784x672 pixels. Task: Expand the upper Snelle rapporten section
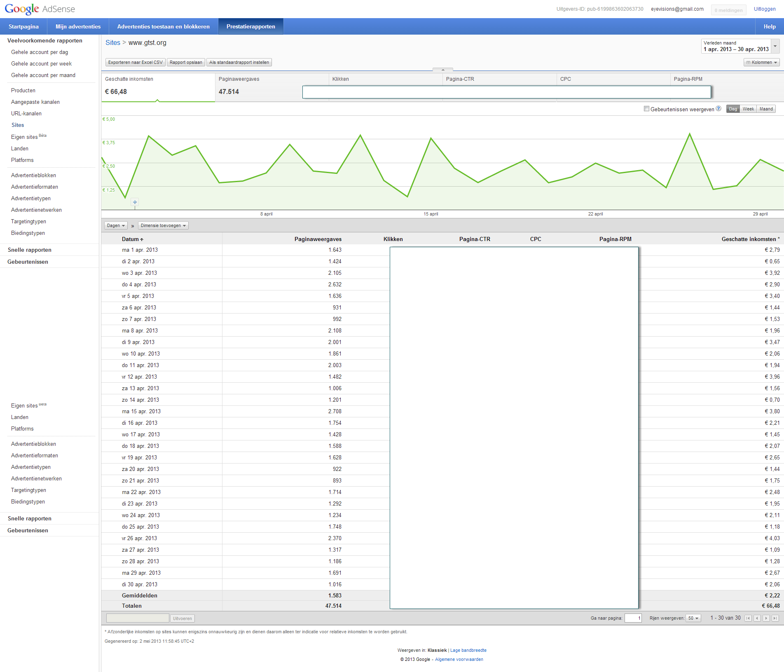[30, 250]
